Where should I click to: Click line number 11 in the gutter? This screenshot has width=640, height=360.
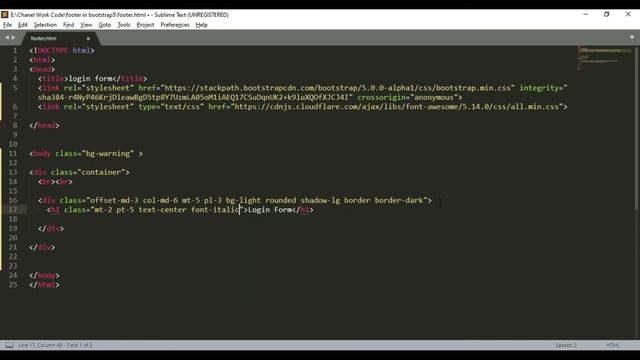click(x=13, y=153)
